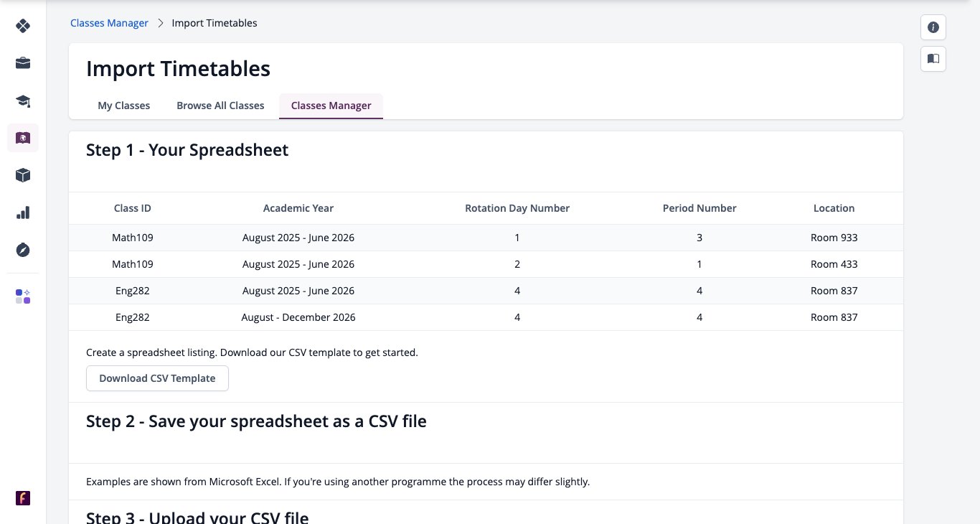Download the CSV template
Image resolution: width=980 pixels, height=524 pixels.
(157, 378)
